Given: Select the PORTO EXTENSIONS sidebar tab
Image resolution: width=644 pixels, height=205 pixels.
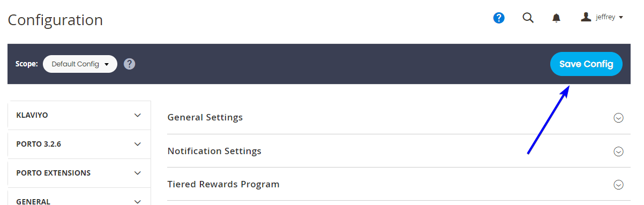Looking at the screenshot, I should tap(79, 173).
